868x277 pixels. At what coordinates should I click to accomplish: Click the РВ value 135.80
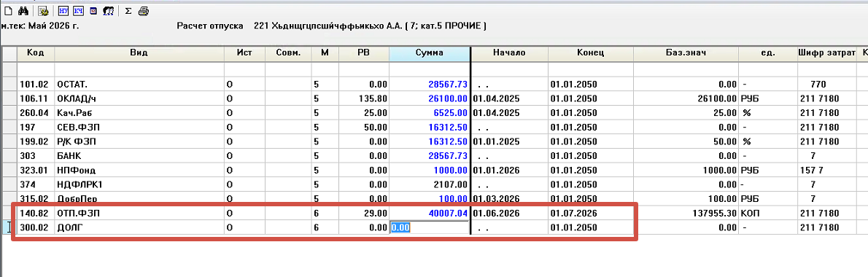point(373,98)
